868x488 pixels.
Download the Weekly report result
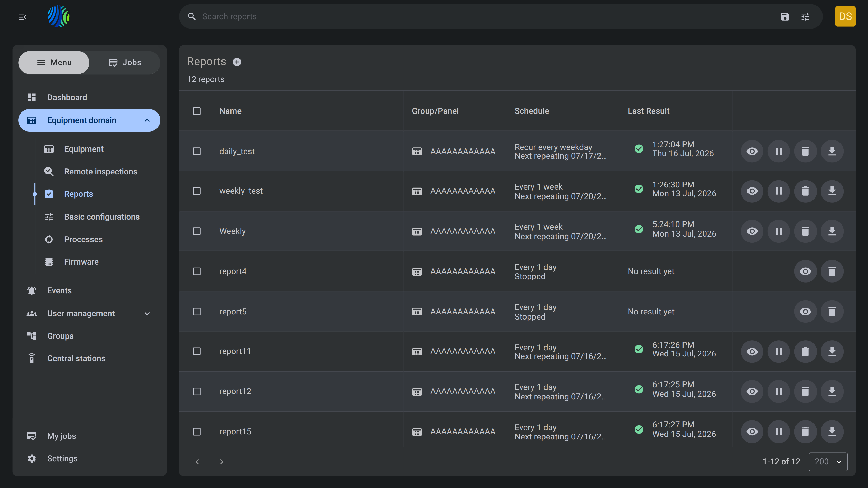(832, 231)
